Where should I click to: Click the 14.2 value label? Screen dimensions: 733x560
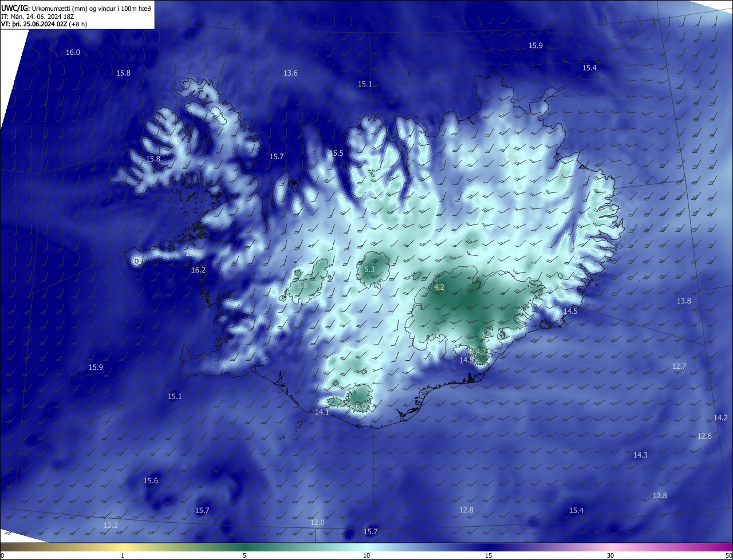tap(720, 418)
